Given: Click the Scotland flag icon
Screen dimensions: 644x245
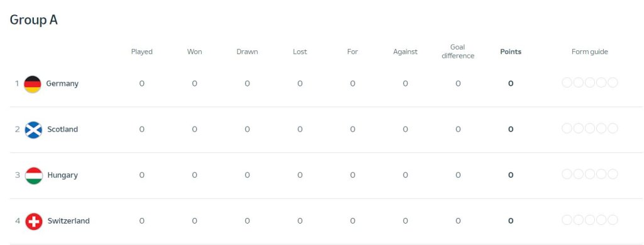Looking at the screenshot, I should click(x=33, y=130).
